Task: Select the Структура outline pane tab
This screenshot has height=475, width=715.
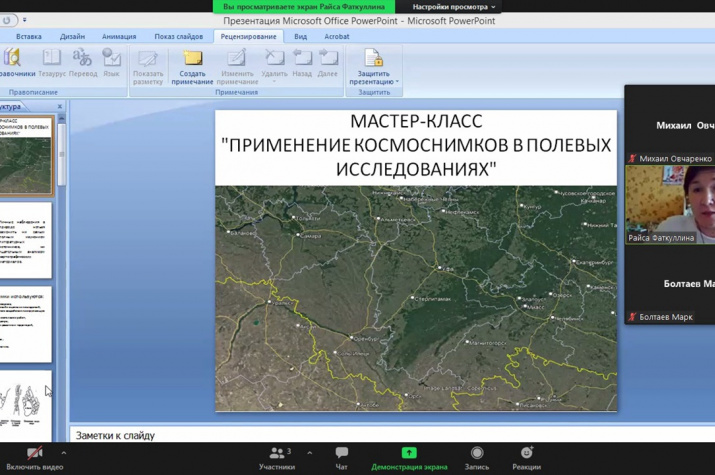Action: 11,107
